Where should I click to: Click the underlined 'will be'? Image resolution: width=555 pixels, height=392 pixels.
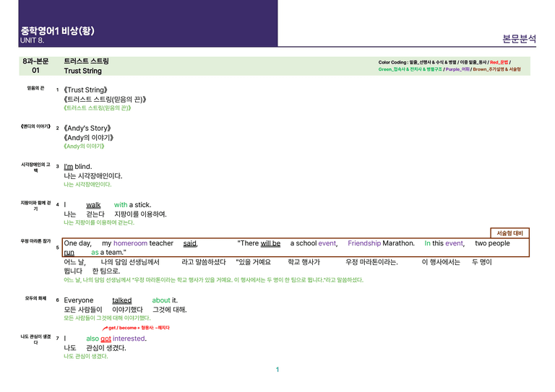coord(270,243)
